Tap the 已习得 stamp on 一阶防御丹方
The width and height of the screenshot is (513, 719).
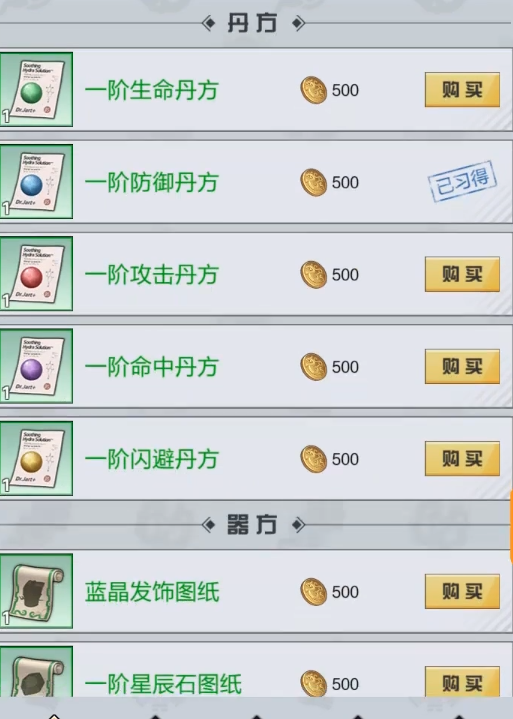coord(462,181)
